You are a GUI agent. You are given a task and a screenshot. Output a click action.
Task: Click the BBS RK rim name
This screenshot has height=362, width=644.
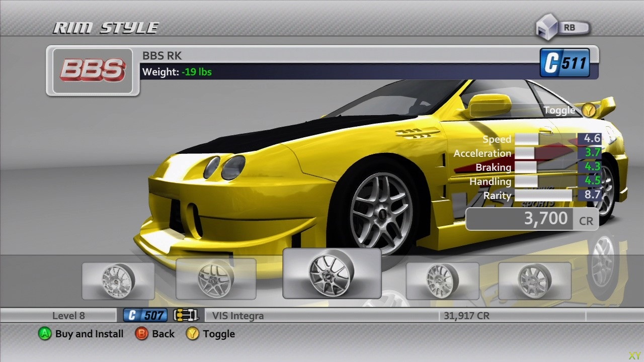(162, 55)
